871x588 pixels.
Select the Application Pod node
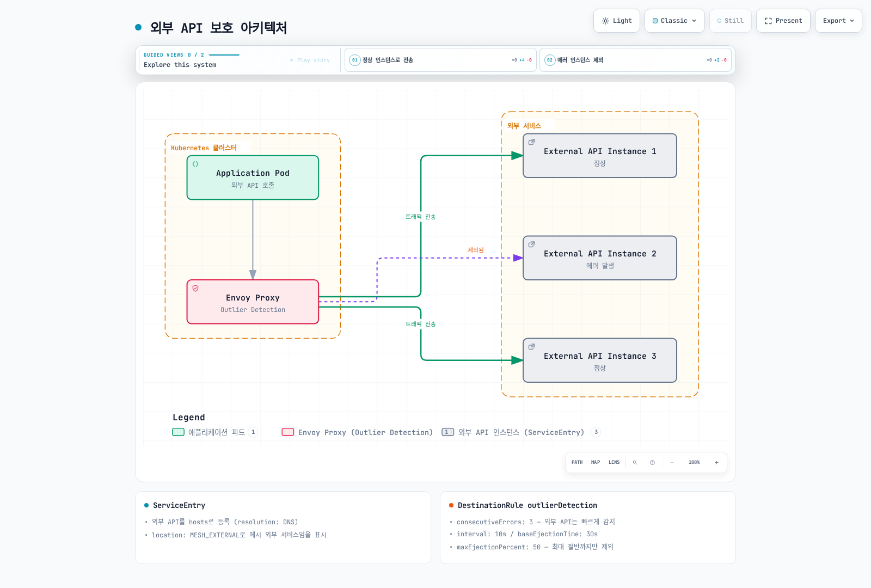tap(253, 177)
